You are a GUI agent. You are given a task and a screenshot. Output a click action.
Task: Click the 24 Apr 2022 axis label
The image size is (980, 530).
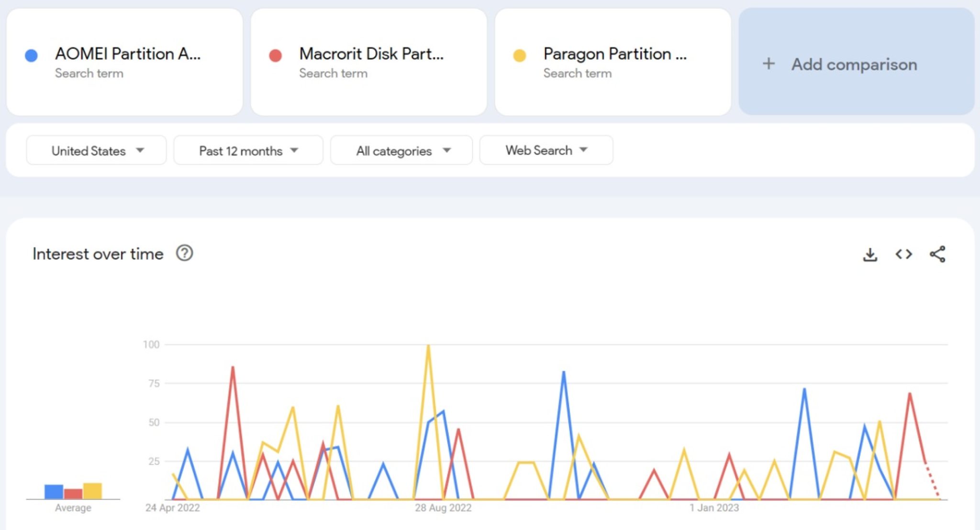click(x=172, y=508)
